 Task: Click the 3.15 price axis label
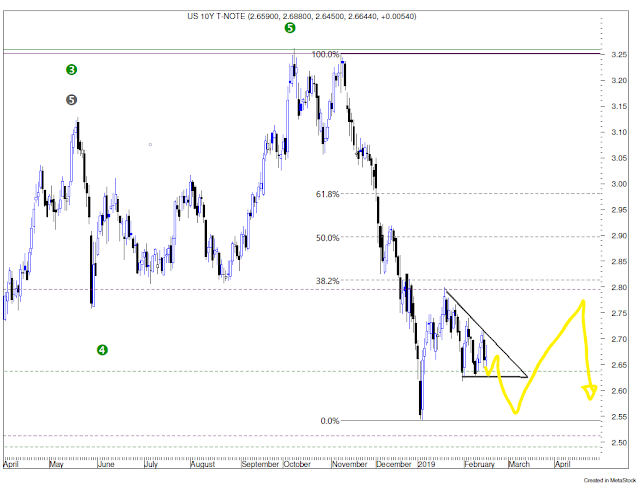[619, 107]
